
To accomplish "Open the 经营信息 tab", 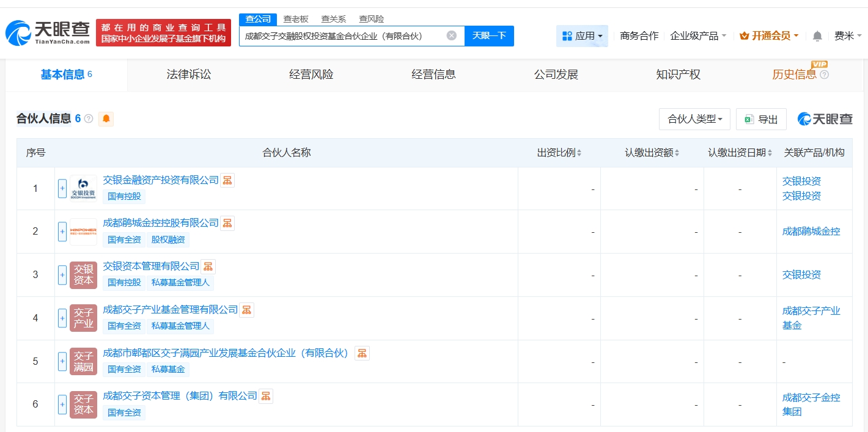I will point(433,75).
